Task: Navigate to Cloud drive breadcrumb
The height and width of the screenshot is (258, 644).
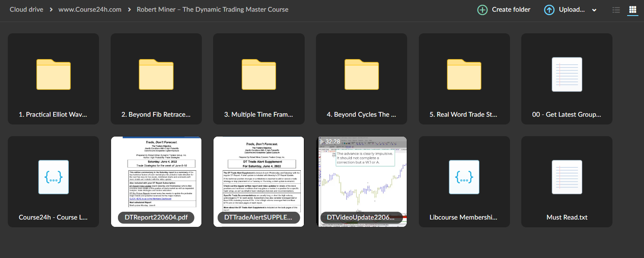Action: coord(26,9)
